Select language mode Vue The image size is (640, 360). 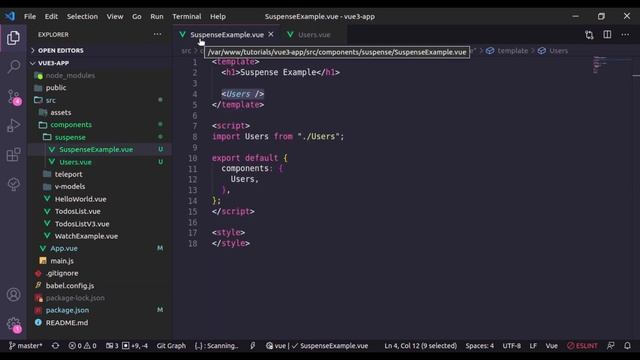point(551,346)
